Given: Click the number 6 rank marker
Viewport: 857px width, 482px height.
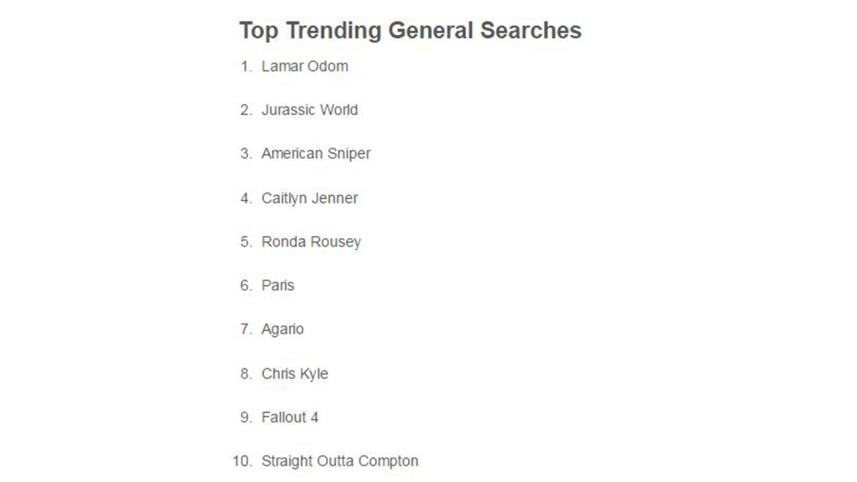Looking at the screenshot, I should click(x=246, y=285).
